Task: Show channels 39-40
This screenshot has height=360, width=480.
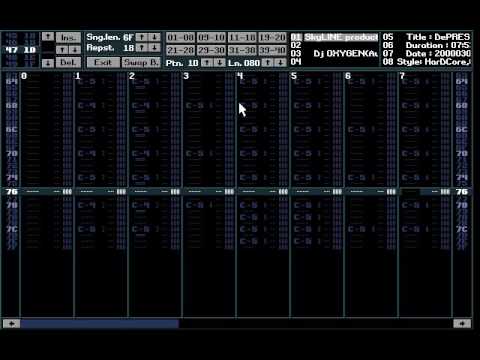Action: pos(272,50)
